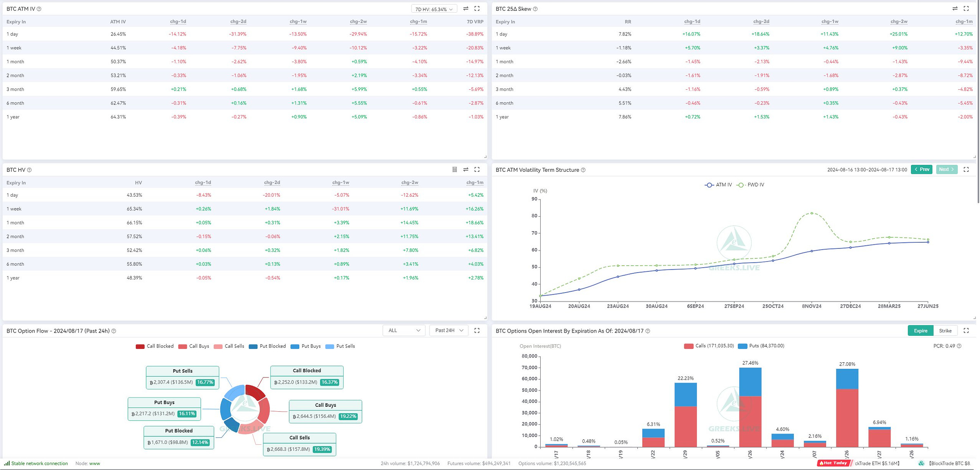Viewport: 980px width, 470px height.
Task: Toggle Call Buys legend in option flow
Action: pyautogui.click(x=194, y=346)
